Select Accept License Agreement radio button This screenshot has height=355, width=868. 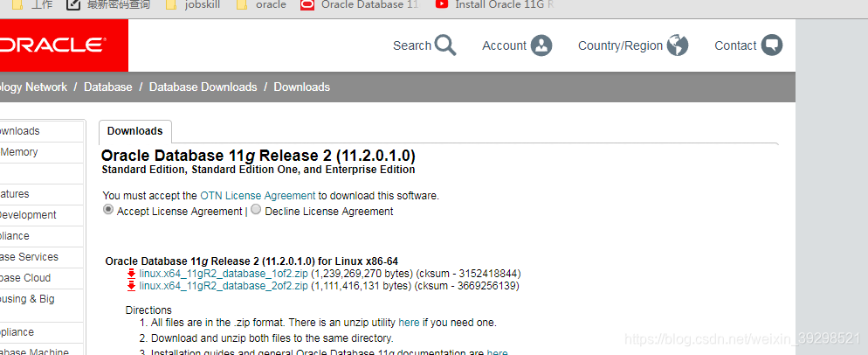click(108, 210)
